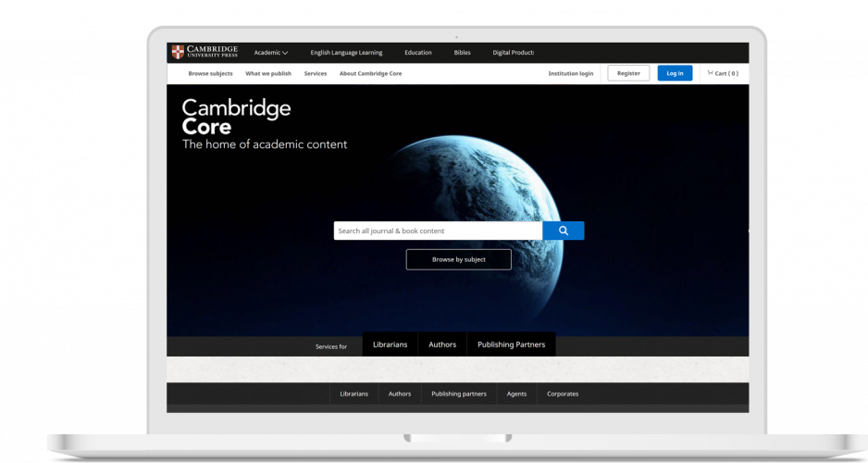The height and width of the screenshot is (463, 868).
Task: Click Institution login link
Action: pyautogui.click(x=570, y=73)
